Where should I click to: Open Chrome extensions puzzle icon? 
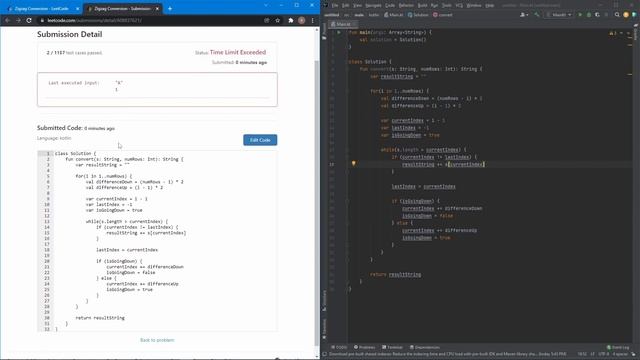click(291, 20)
